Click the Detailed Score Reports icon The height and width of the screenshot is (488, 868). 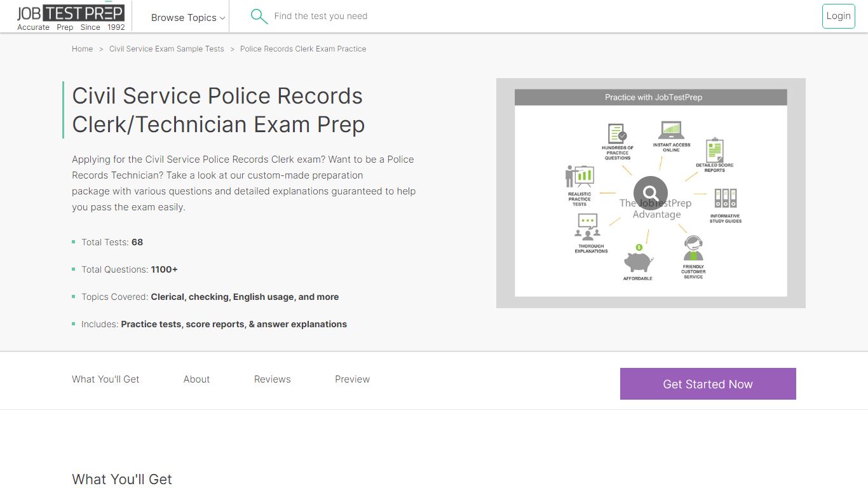[x=715, y=150]
